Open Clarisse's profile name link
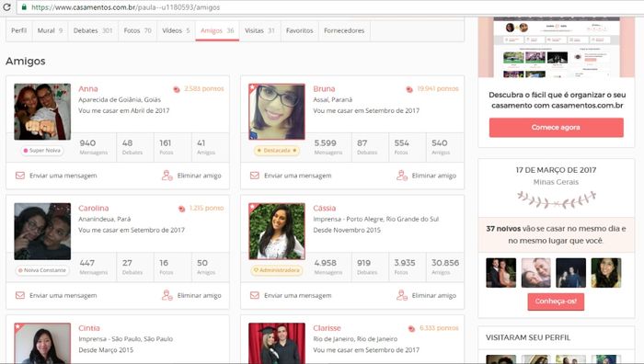 327,328
